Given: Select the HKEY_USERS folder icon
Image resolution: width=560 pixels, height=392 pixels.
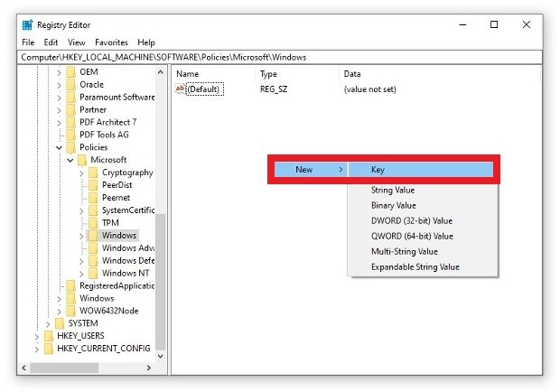Looking at the screenshot, I should (48, 336).
